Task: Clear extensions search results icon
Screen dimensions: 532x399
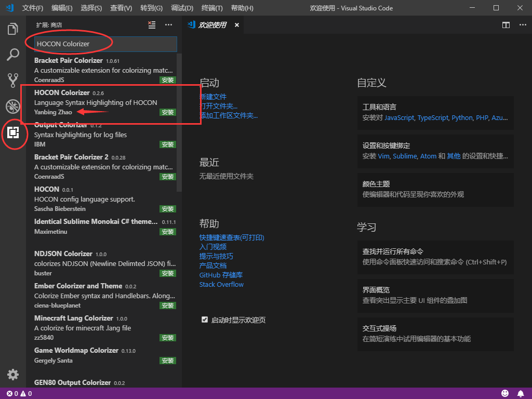Action: (x=152, y=25)
